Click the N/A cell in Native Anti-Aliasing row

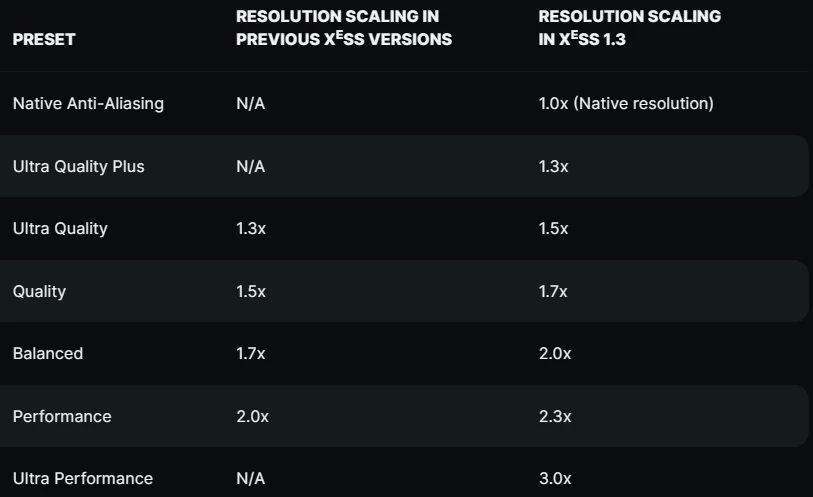tap(250, 104)
